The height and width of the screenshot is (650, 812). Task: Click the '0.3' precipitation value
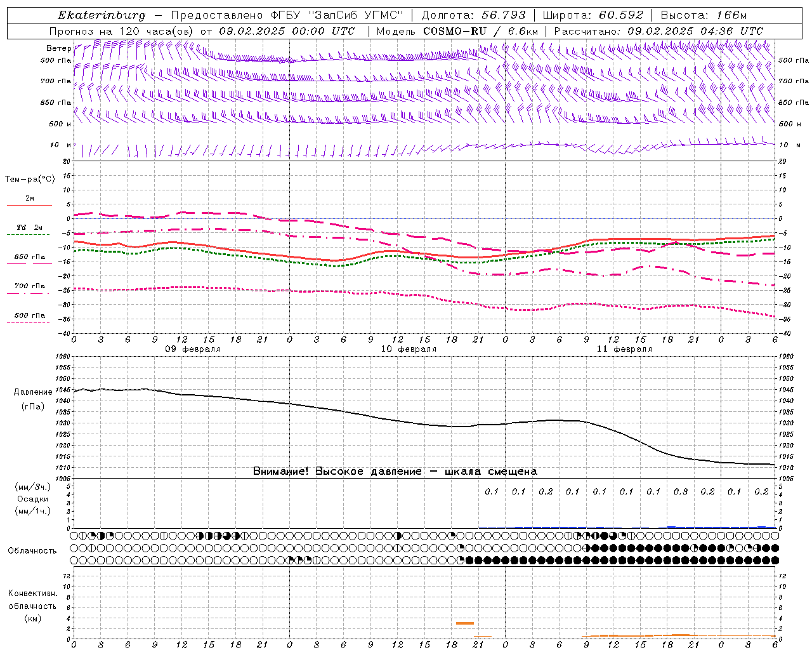coord(681,491)
